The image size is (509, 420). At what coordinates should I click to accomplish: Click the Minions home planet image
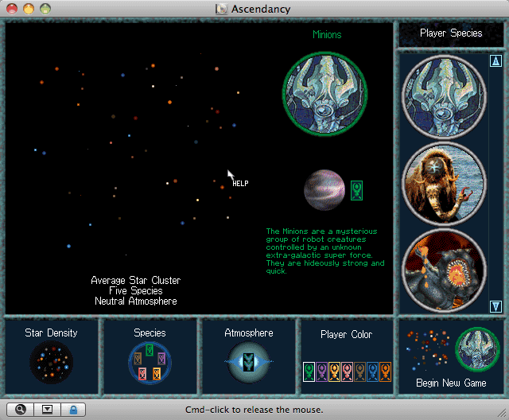tap(324, 190)
